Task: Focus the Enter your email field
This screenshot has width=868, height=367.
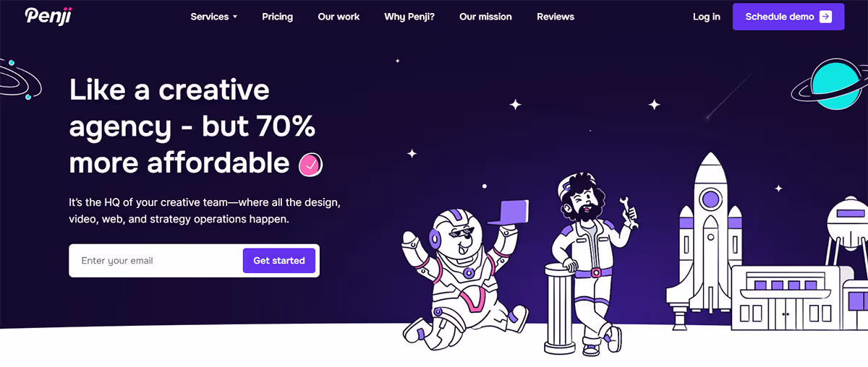Action: [x=156, y=261]
